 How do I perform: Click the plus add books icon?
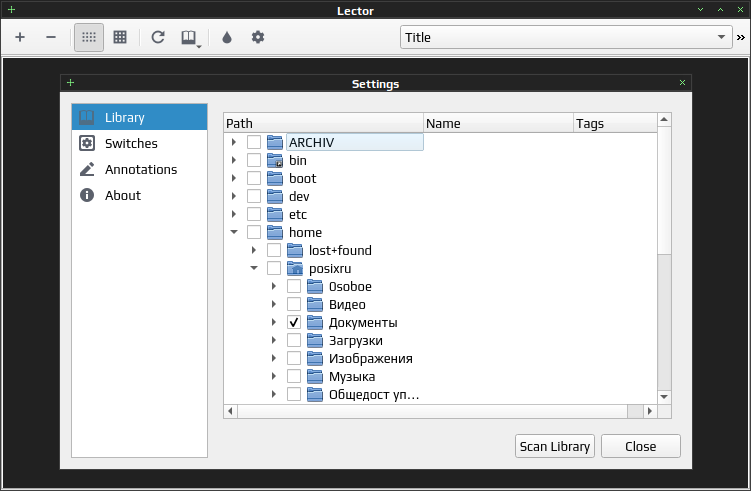[x=20, y=37]
